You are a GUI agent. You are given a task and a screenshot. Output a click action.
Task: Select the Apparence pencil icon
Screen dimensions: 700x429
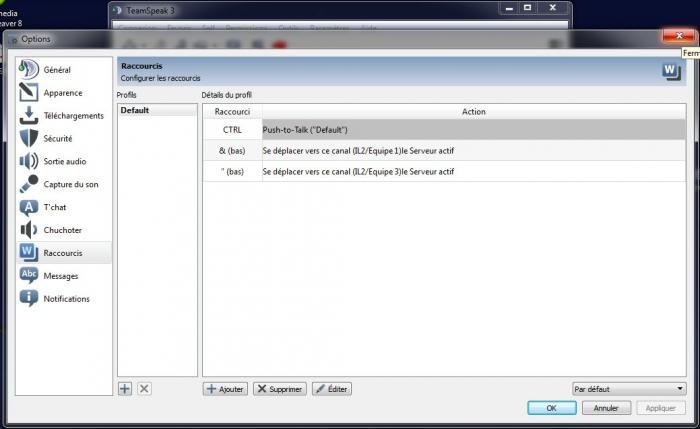coord(29,92)
